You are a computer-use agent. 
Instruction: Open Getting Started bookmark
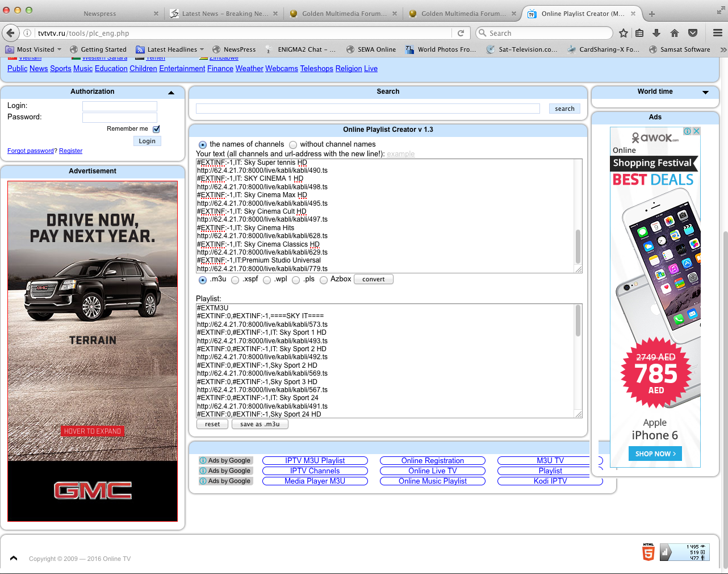[x=98, y=49]
